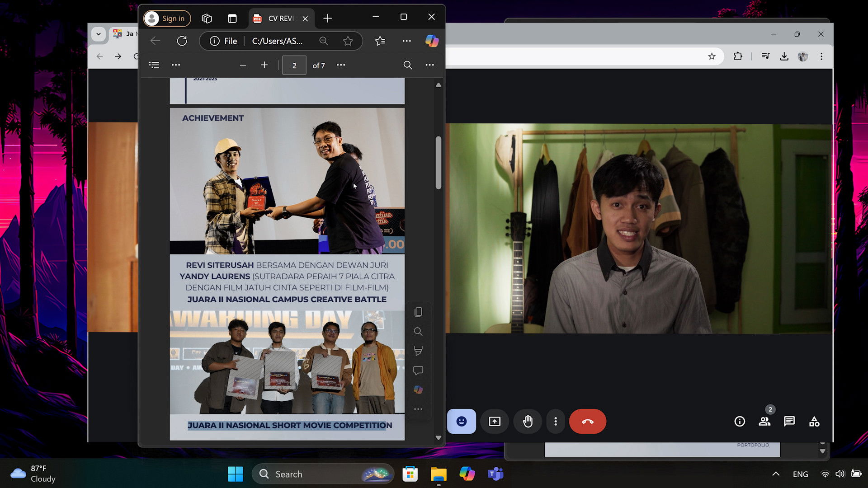The image size is (868, 488).
Task: Add a comment to the PDF
Action: 418,370
